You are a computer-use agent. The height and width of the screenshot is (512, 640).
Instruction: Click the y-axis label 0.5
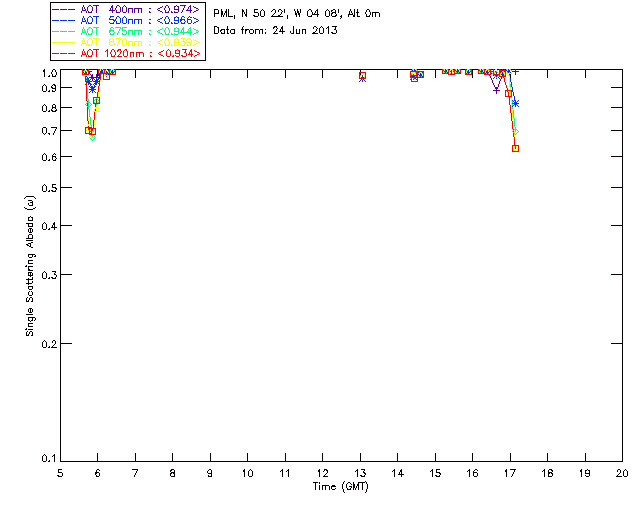tap(49, 188)
